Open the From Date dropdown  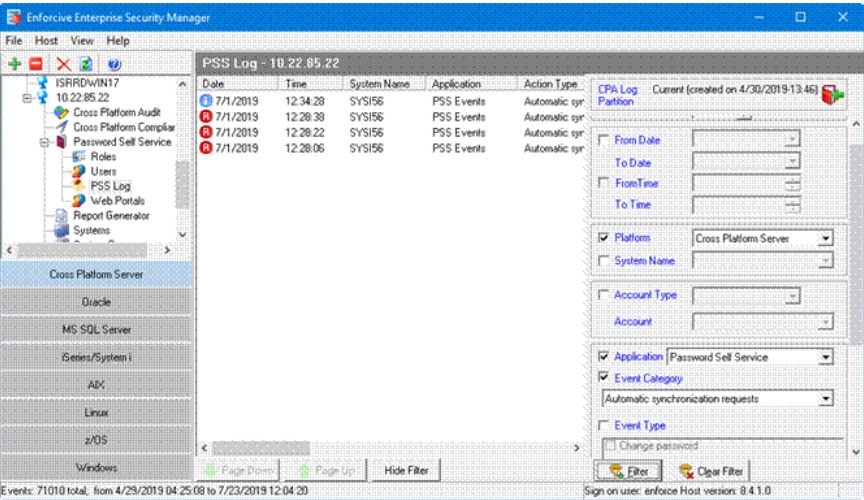[792, 139]
